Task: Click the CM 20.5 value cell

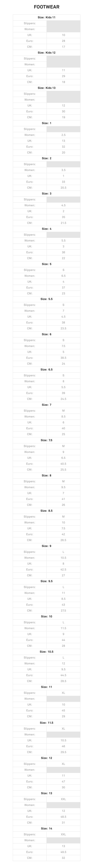Action: [x=63, y=188]
